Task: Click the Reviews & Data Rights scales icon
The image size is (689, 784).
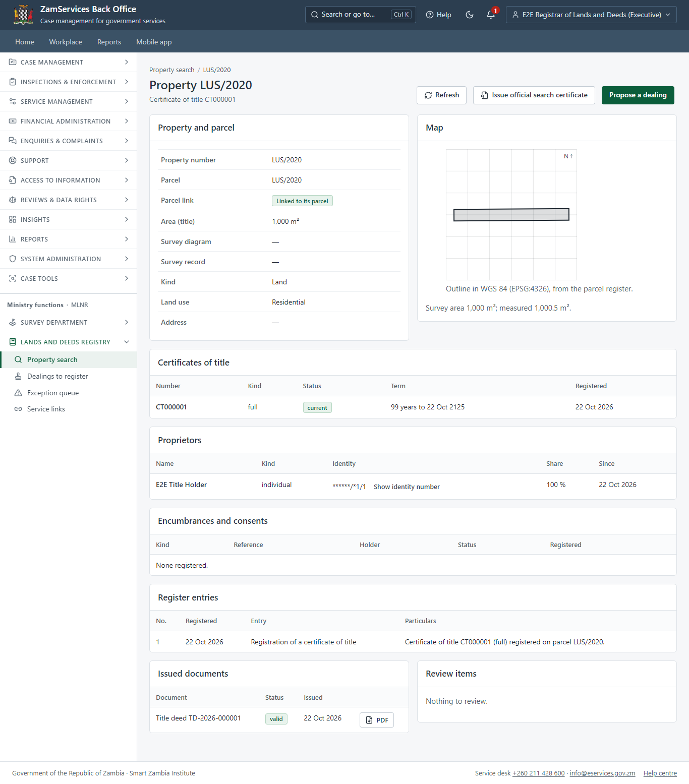Action: tap(13, 200)
